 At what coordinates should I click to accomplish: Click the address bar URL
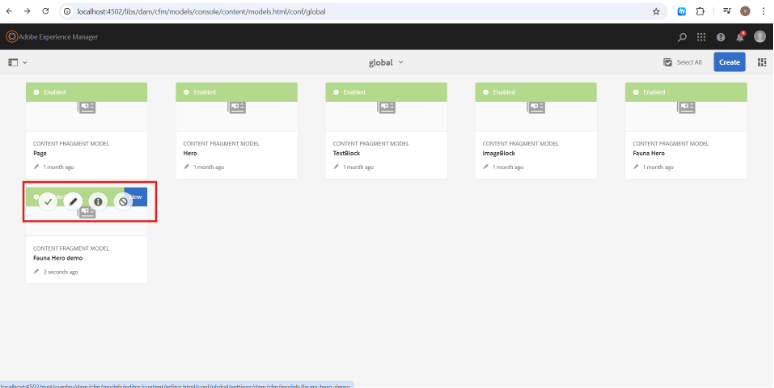(x=201, y=11)
